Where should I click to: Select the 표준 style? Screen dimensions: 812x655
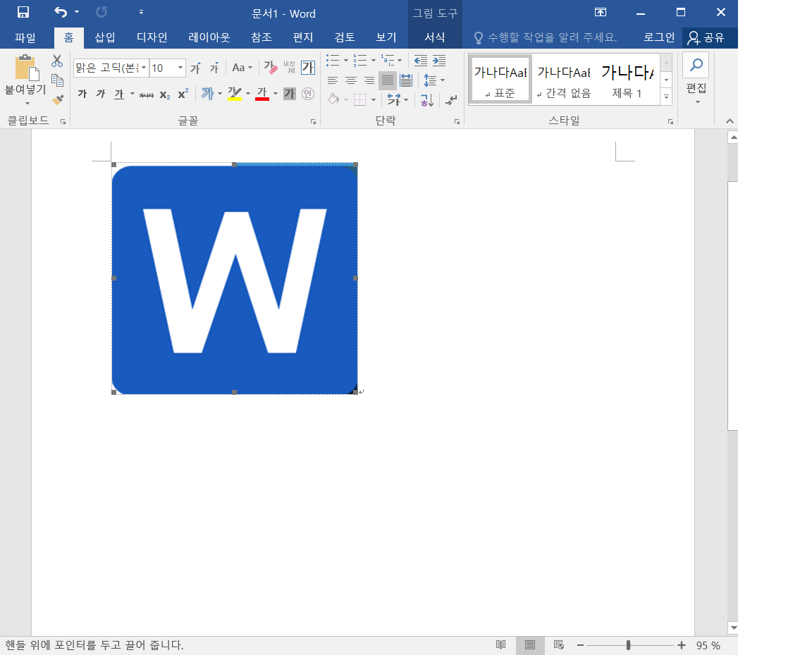500,80
